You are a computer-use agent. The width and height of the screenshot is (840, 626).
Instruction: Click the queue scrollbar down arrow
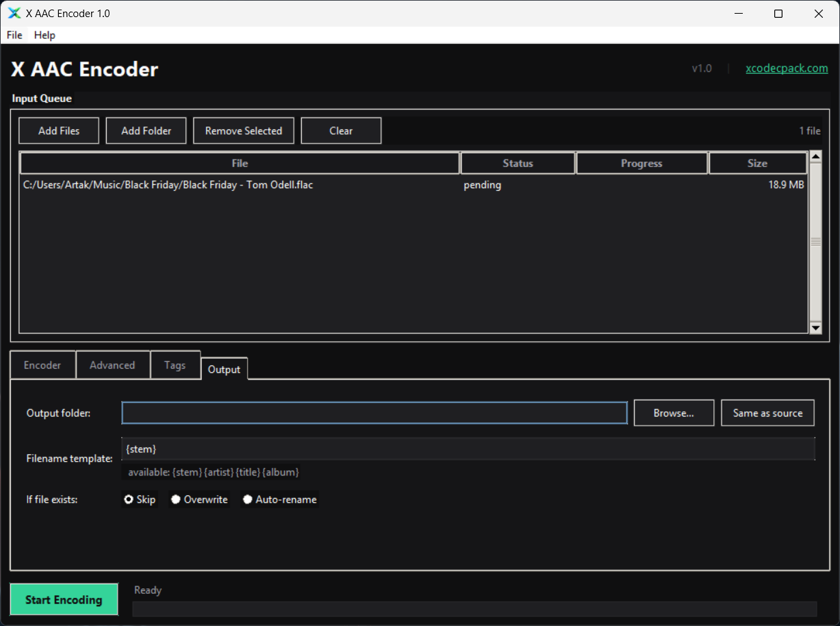point(815,328)
